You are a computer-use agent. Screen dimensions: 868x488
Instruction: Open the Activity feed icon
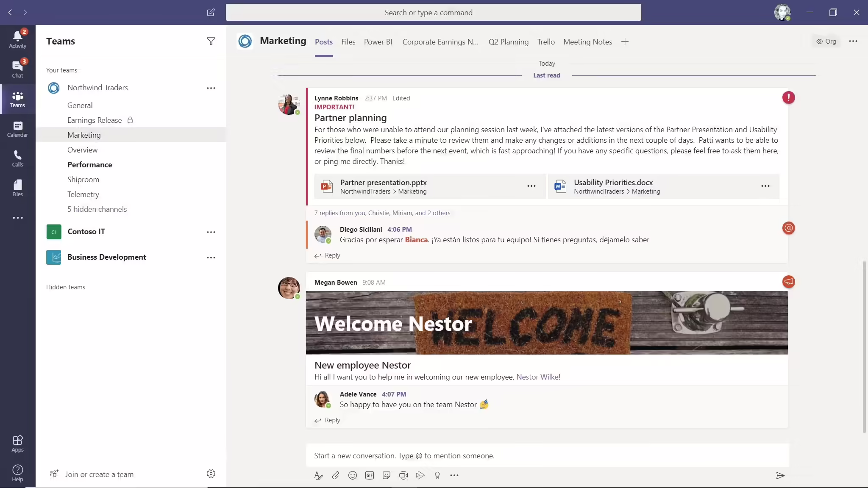[17, 39]
